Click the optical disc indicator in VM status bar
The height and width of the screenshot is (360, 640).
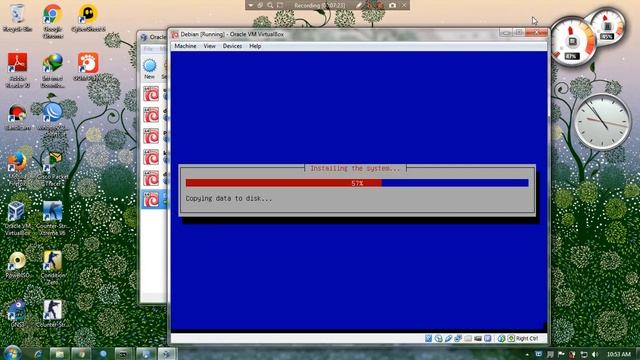pos(438,338)
